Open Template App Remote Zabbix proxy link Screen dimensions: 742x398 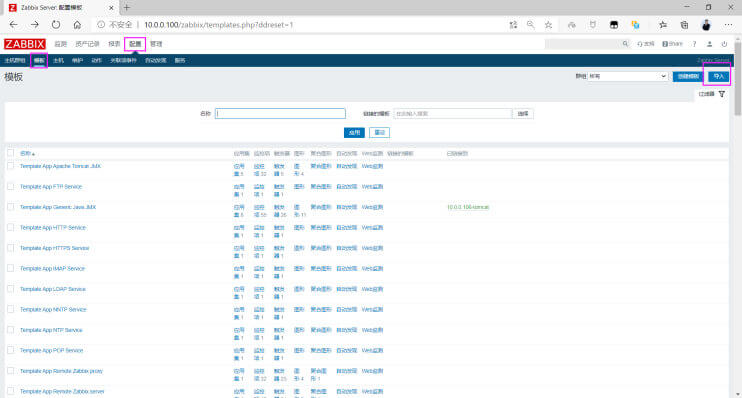[61, 371]
